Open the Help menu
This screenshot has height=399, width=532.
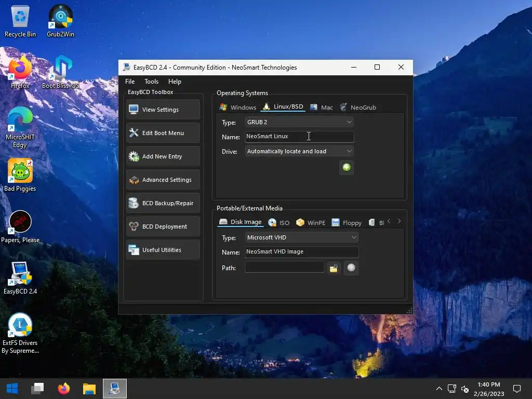click(175, 82)
